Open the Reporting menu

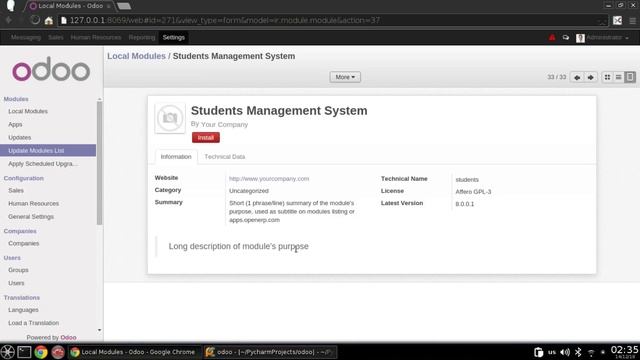pos(142,38)
